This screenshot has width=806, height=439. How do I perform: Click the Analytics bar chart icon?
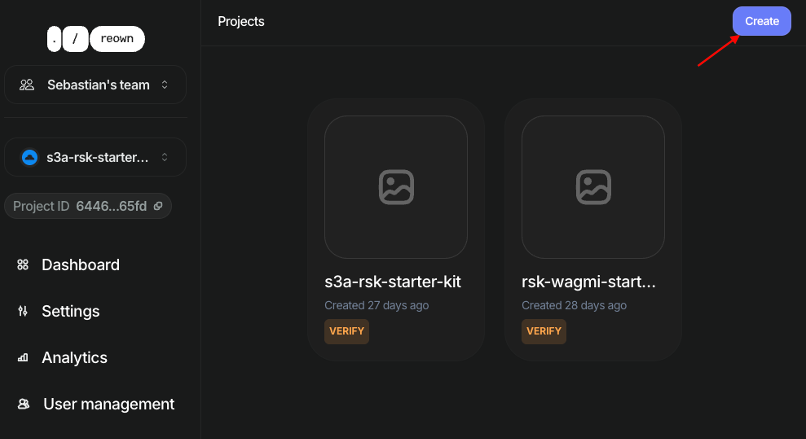[x=23, y=357]
